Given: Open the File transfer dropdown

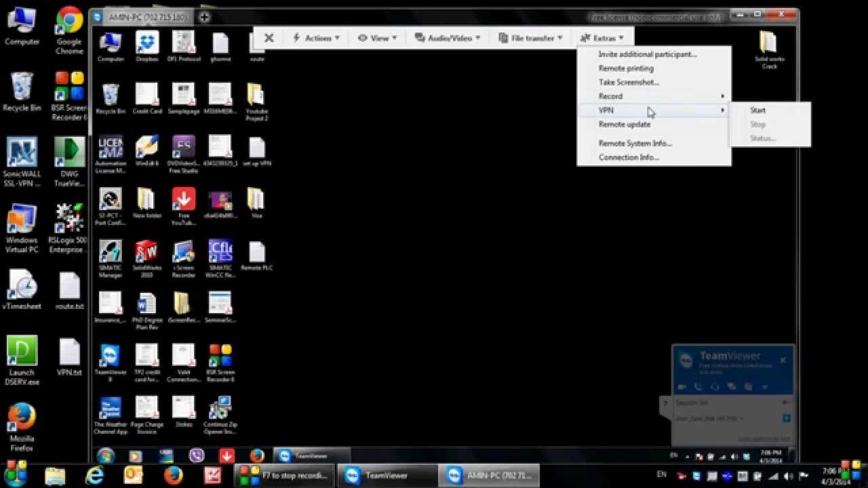Looking at the screenshot, I should click(530, 38).
